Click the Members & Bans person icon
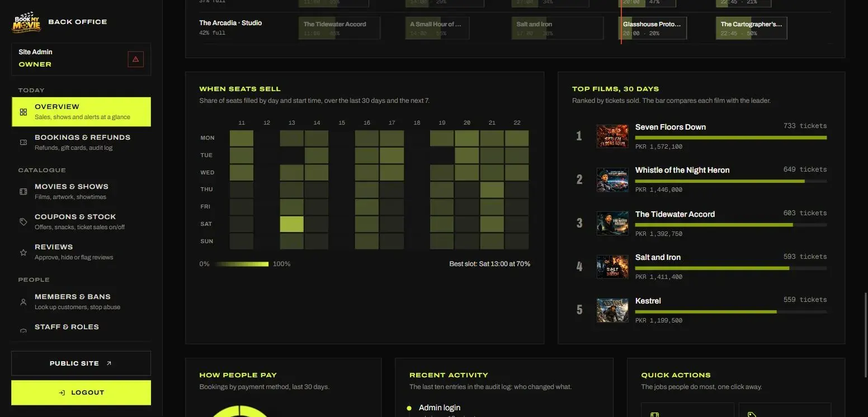The width and height of the screenshot is (868, 417). click(23, 302)
